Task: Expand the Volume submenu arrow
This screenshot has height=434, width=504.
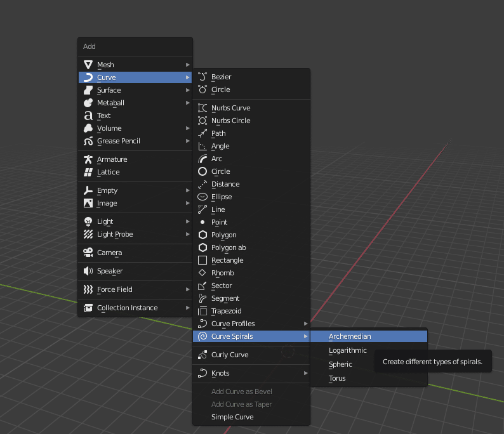Action: point(188,128)
